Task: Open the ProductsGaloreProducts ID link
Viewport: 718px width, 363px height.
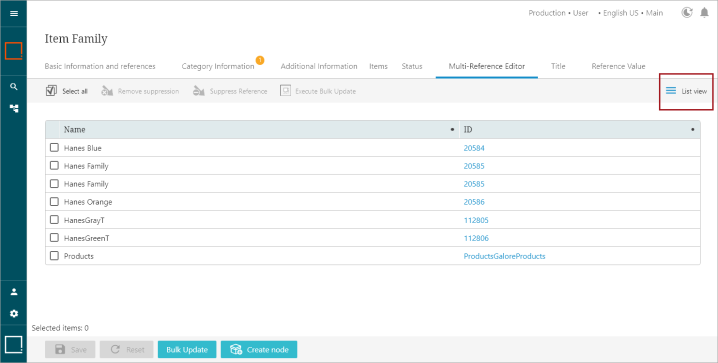Action: [504, 256]
